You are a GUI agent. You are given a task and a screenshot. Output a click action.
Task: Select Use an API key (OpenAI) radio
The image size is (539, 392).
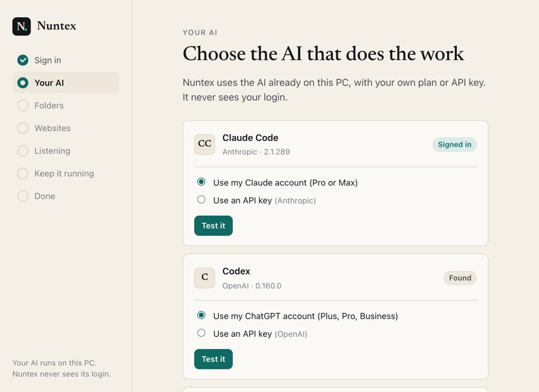pyautogui.click(x=201, y=333)
